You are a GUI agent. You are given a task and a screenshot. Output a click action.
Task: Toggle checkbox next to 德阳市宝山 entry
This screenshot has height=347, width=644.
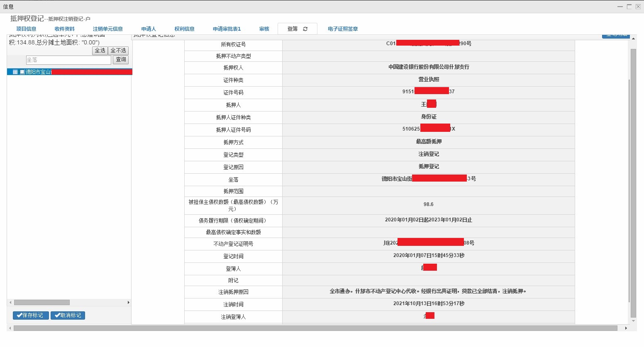point(22,72)
